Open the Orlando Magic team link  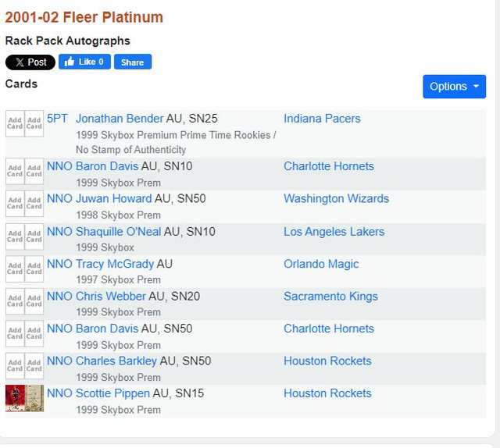tap(321, 264)
